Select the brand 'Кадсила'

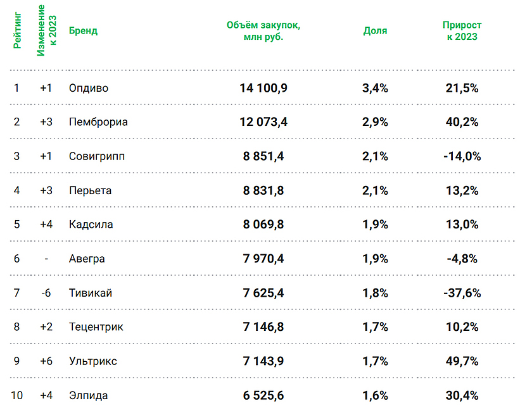tap(91, 225)
